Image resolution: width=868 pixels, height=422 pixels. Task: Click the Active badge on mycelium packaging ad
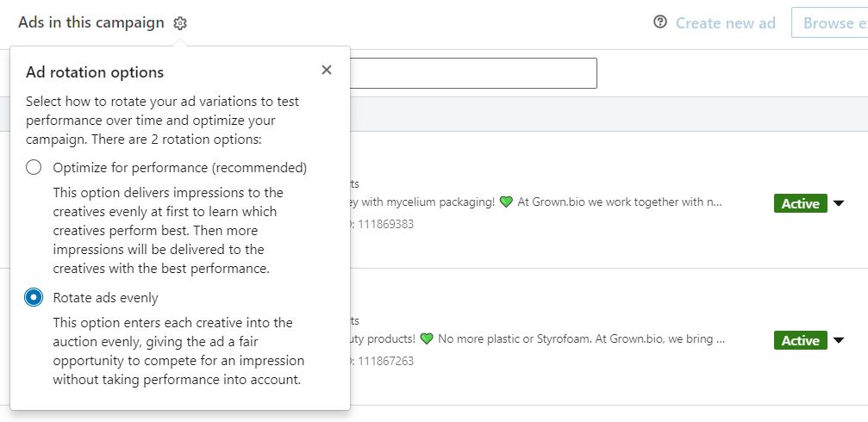coord(801,203)
